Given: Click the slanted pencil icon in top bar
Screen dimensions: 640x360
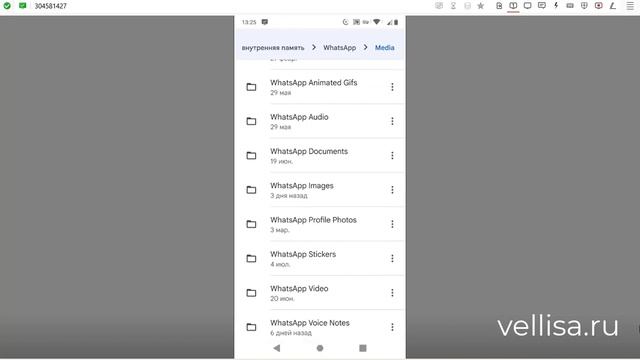Looking at the screenshot, I should point(613,5).
